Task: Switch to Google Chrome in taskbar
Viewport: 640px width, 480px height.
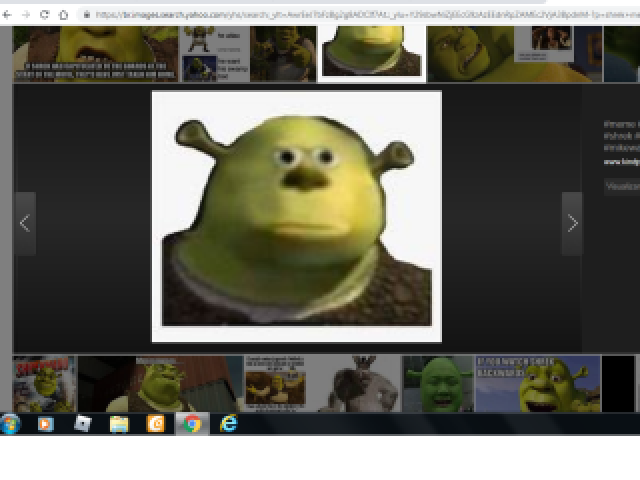Action: point(192,424)
